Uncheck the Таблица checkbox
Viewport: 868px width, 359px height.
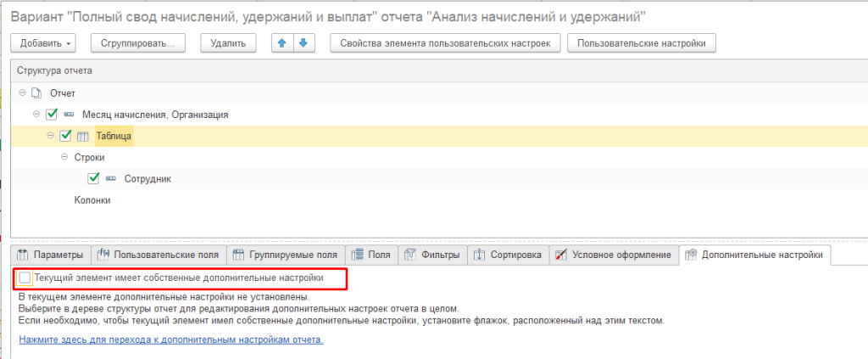click(65, 136)
